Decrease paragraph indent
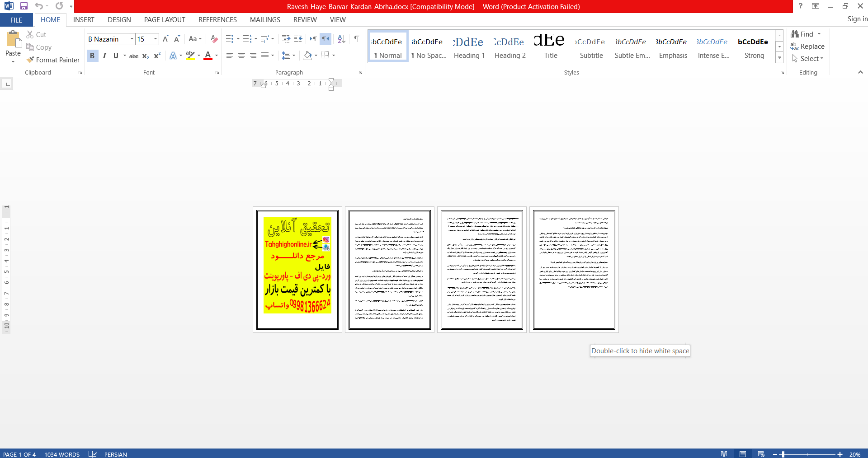This screenshot has height=458, width=868. pyautogui.click(x=286, y=39)
